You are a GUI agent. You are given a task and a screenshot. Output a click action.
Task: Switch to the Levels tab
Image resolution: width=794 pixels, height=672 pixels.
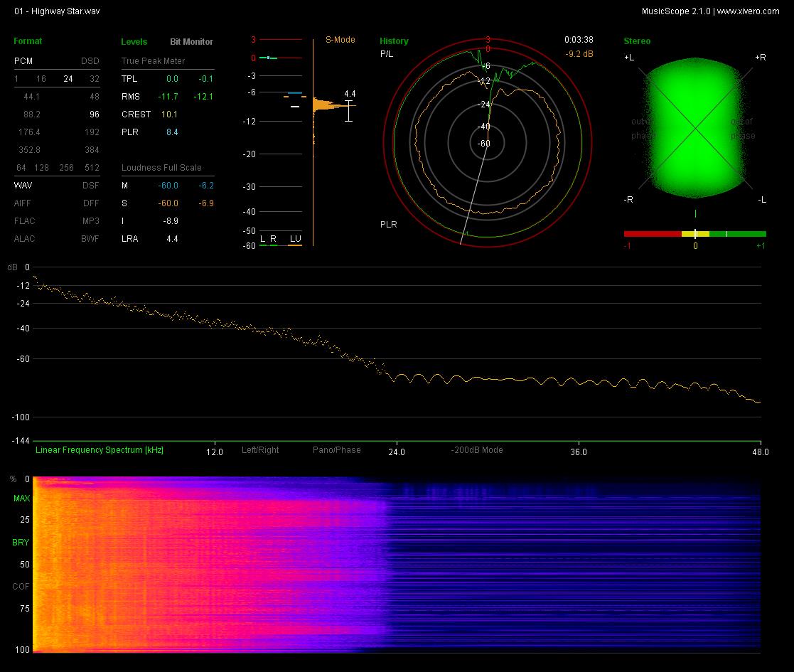(134, 41)
